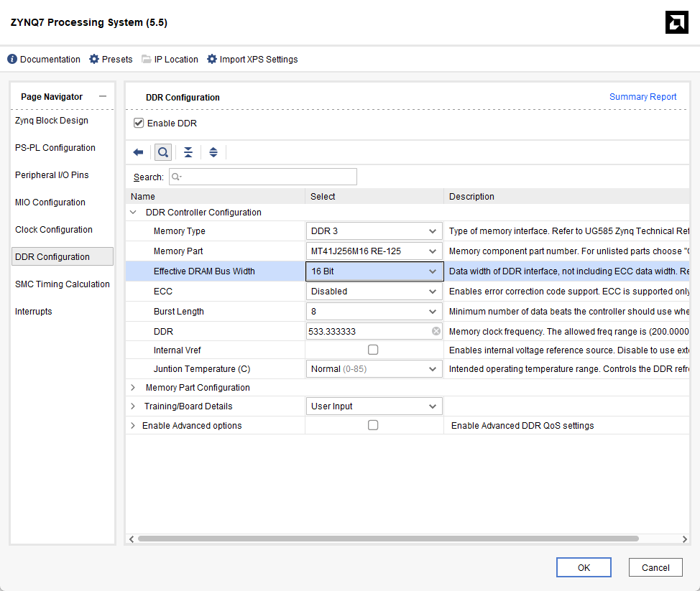Toggle the search magnifier toolbar icon
Image resolution: width=700 pixels, height=591 pixels.
(163, 152)
